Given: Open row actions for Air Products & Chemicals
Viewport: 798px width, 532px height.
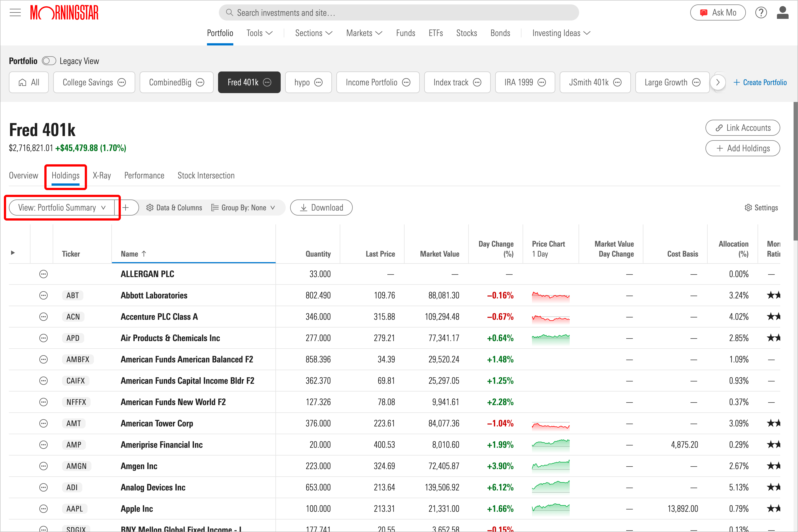Looking at the screenshot, I should 44,338.
